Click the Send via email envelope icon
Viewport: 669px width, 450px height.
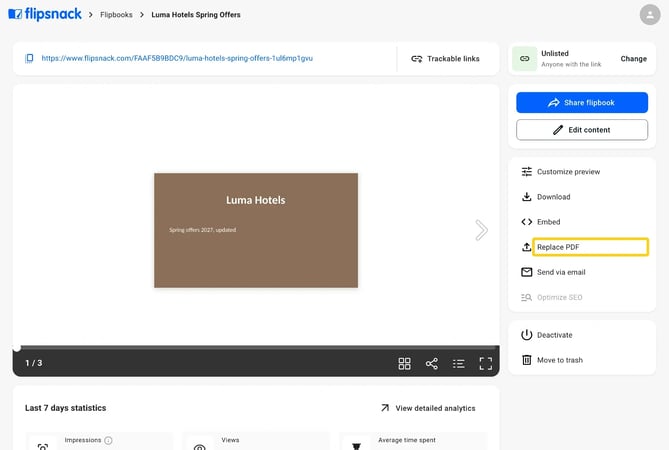(526, 272)
